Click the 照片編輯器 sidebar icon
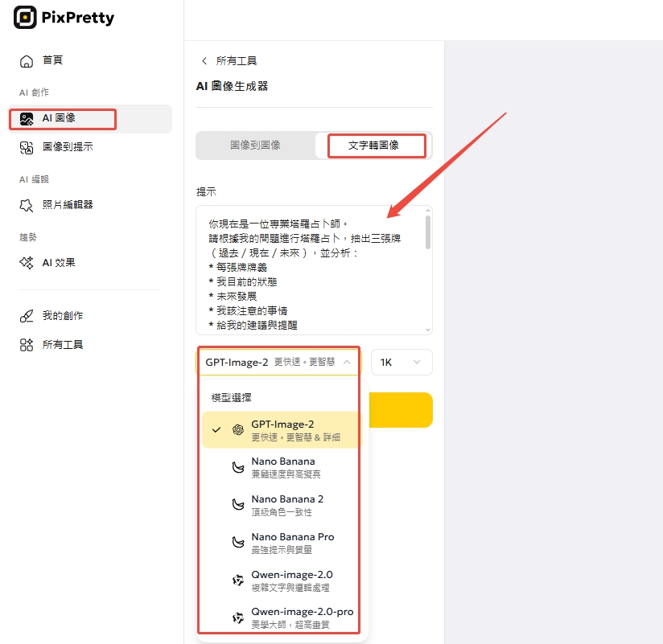The width and height of the screenshot is (663, 644). pyautogui.click(x=27, y=205)
